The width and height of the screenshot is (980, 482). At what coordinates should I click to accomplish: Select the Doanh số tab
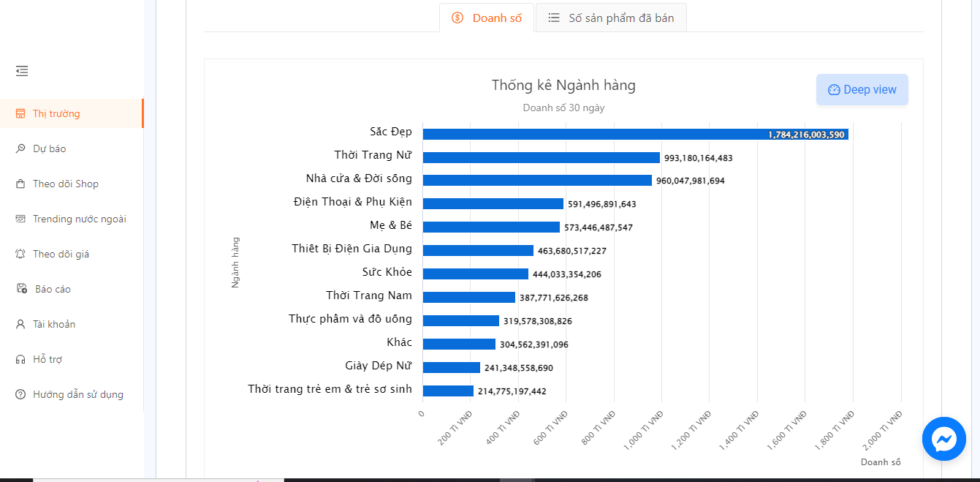point(487,18)
